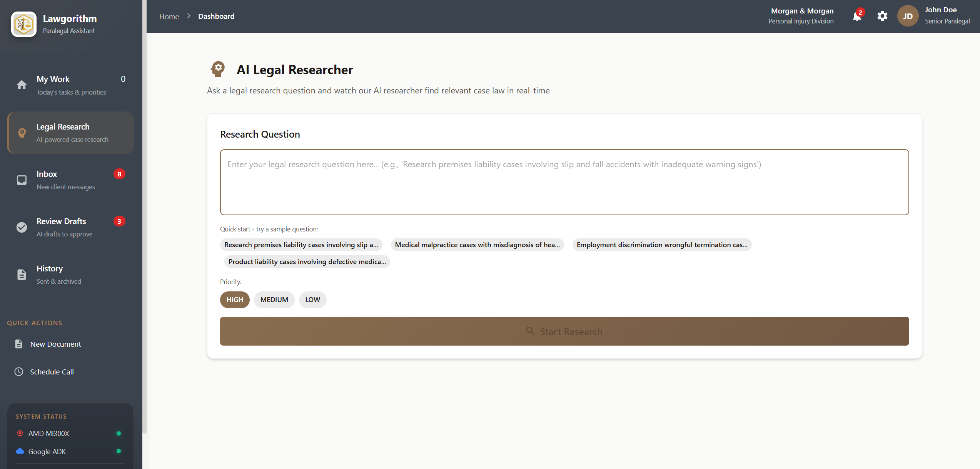Click the Review Drafts checkmark icon
The image size is (980, 469).
click(22, 227)
